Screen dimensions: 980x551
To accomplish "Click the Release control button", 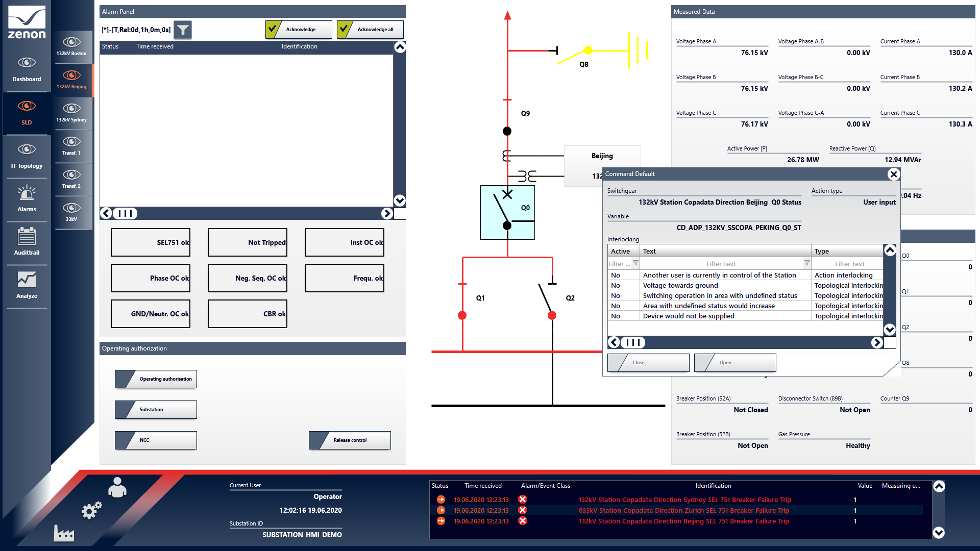I will click(x=350, y=440).
